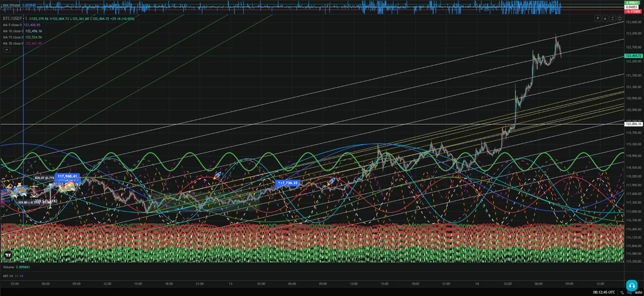Click the 13 date label on time axis
This screenshot has height=296, width=644.
point(230,284)
